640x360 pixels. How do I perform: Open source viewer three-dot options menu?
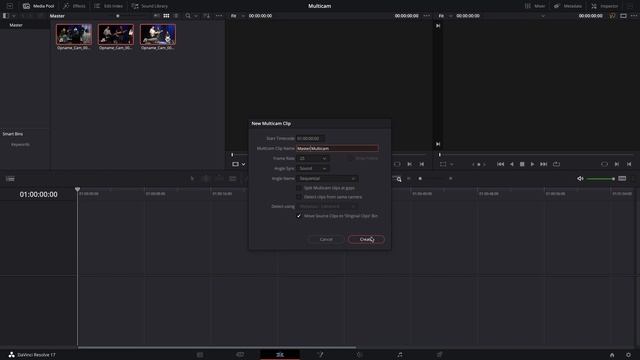point(427,16)
